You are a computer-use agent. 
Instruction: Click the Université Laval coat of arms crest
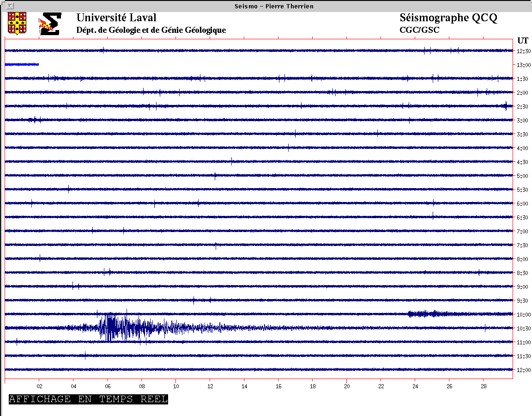tap(17, 23)
